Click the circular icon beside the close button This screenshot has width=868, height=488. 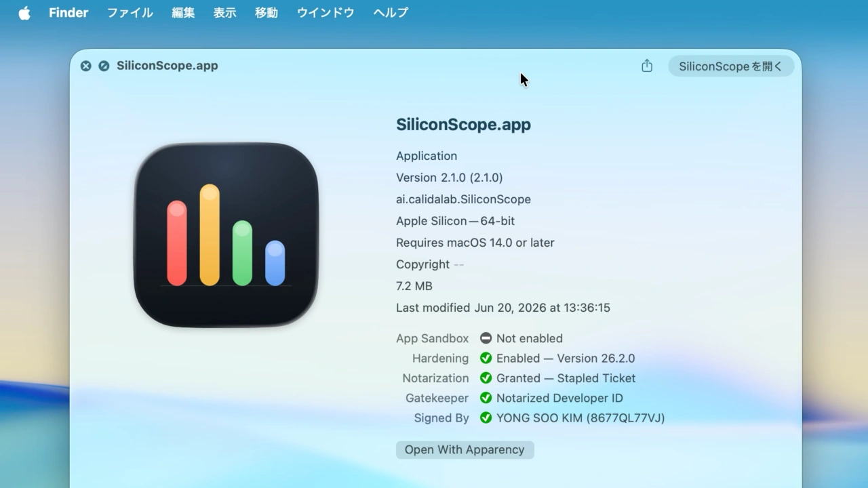[x=104, y=66]
